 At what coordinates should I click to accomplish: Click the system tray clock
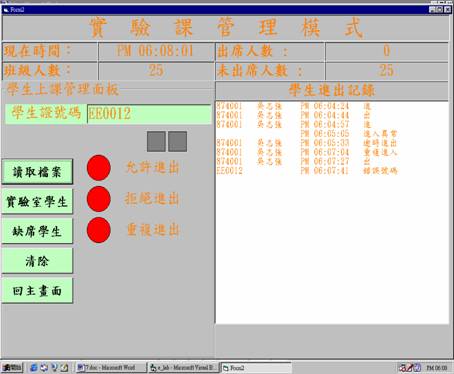coord(436,368)
